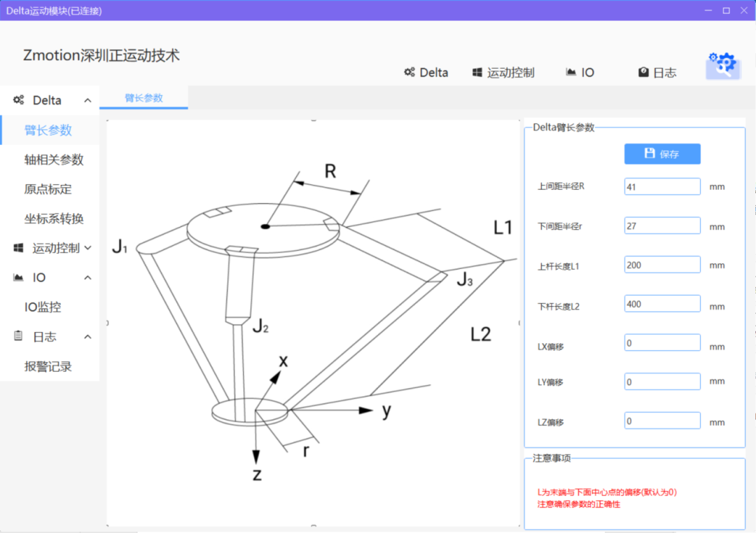The width and height of the screenshot is (756, 533).
Task: Click the IO chart icon in sidebar
Action: [x=18, y=277]
